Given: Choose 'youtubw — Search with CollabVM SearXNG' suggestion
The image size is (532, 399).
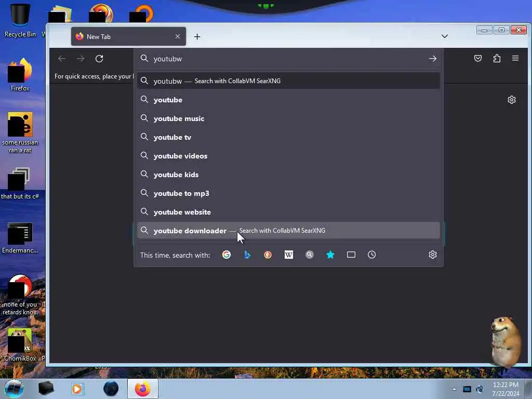Looking at the screenshot, I should pos(288,81).
